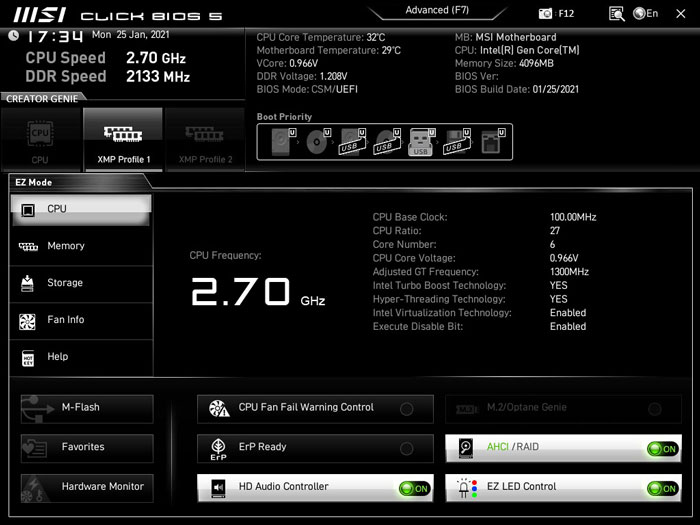700x525 pixels.
Task: Click the first hard drive boot device
Action: [x=283, y=142]
